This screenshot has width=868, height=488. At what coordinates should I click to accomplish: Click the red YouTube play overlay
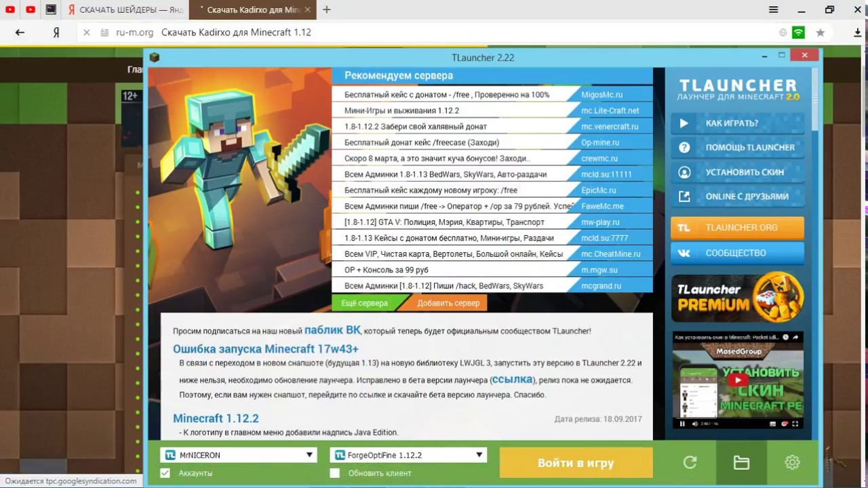pyautogui.click(x=738, y=380)
